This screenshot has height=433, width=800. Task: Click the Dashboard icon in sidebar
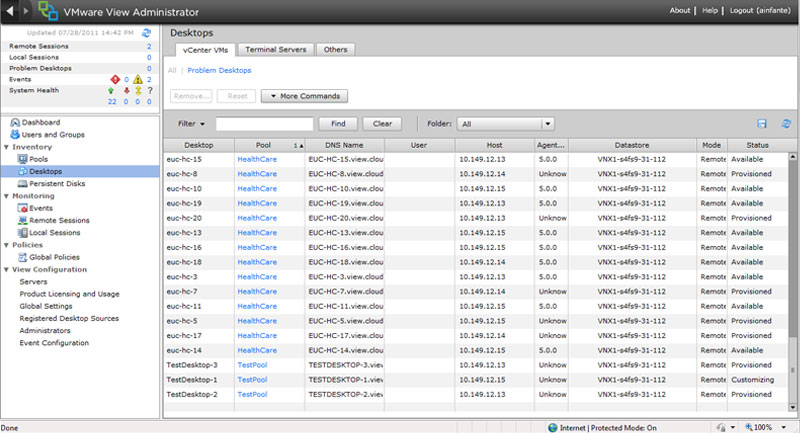coord(15,122)
